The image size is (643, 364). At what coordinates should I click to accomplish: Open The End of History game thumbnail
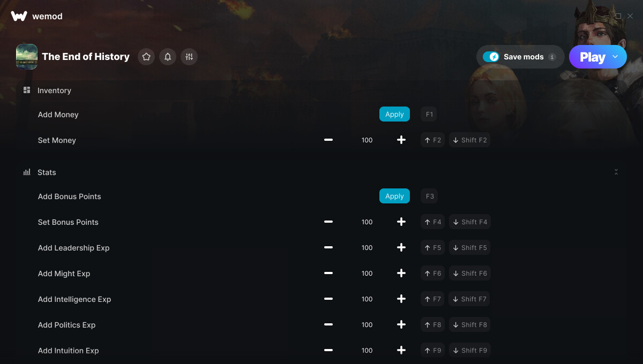point(27,57)
